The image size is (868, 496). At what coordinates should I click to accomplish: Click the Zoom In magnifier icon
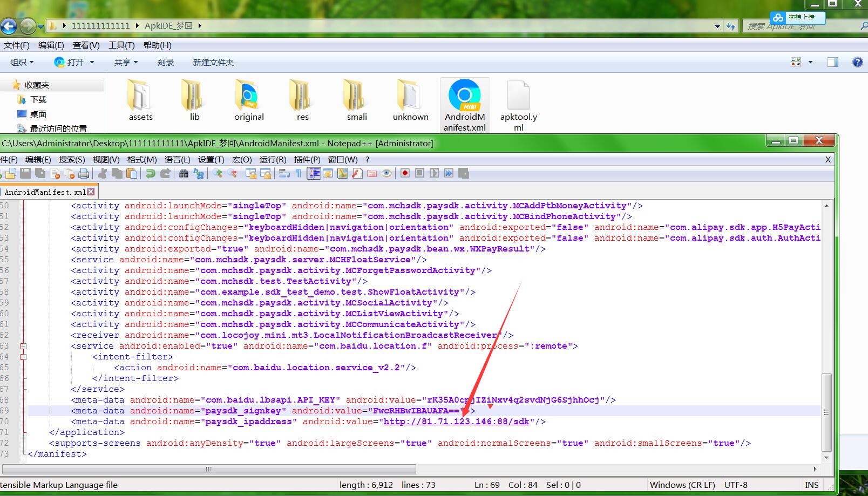coord(217,173)
